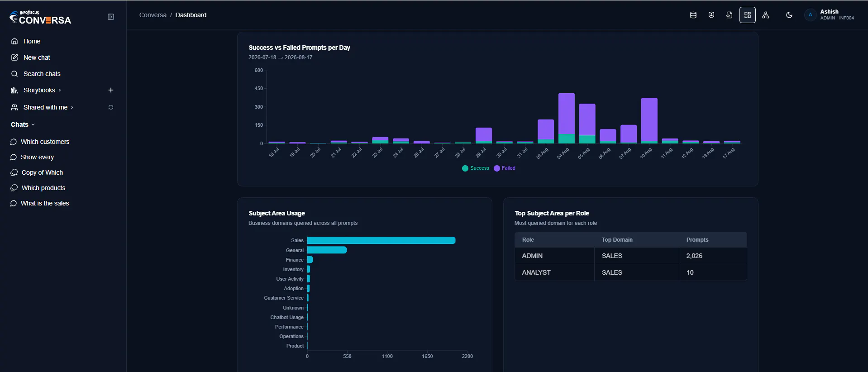Collapse the Chats section chevron

[x=33, y=124]
